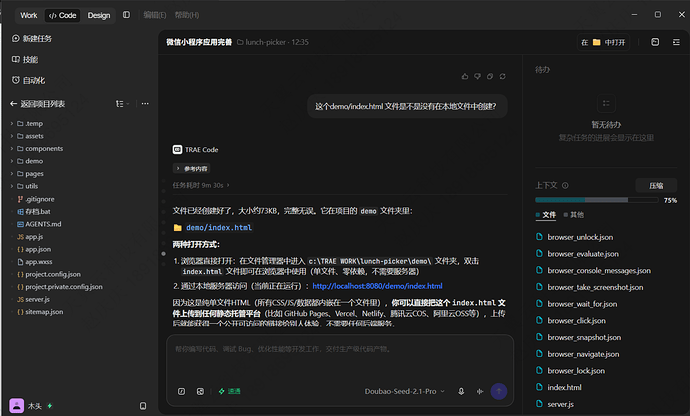This screenshot has width=690, height=416.
Task: Click the audio waveform icon in input bar
Action: point(480,391)
